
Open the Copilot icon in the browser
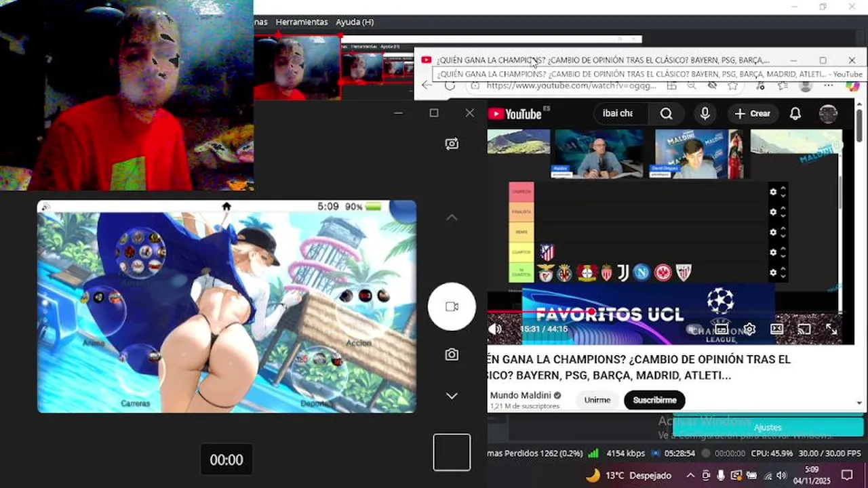pos(852,86)
